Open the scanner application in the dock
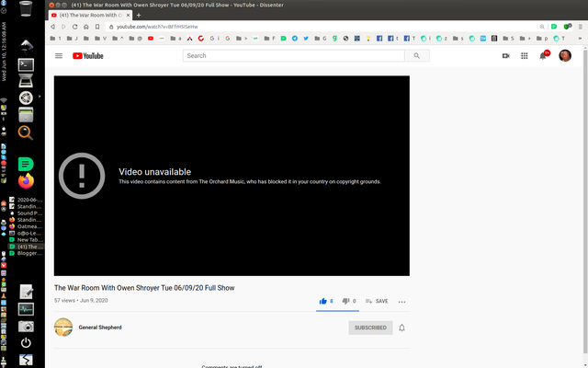 [x=26, y=81]
